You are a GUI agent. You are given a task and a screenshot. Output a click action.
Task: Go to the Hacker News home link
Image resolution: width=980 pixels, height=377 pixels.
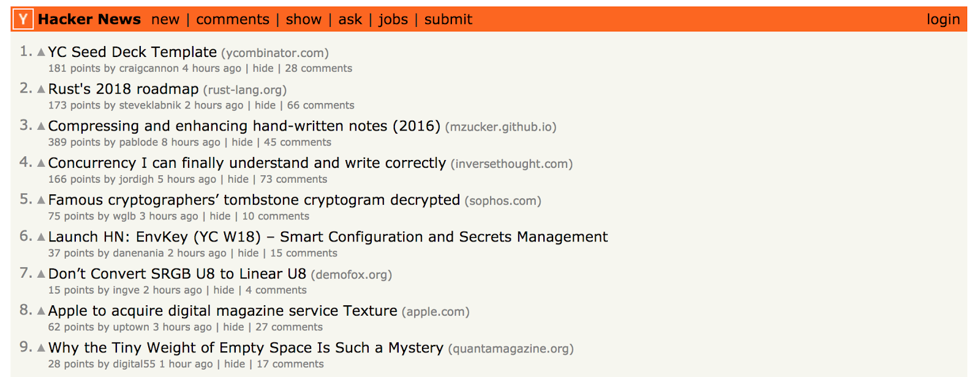(x=89, y=20)
